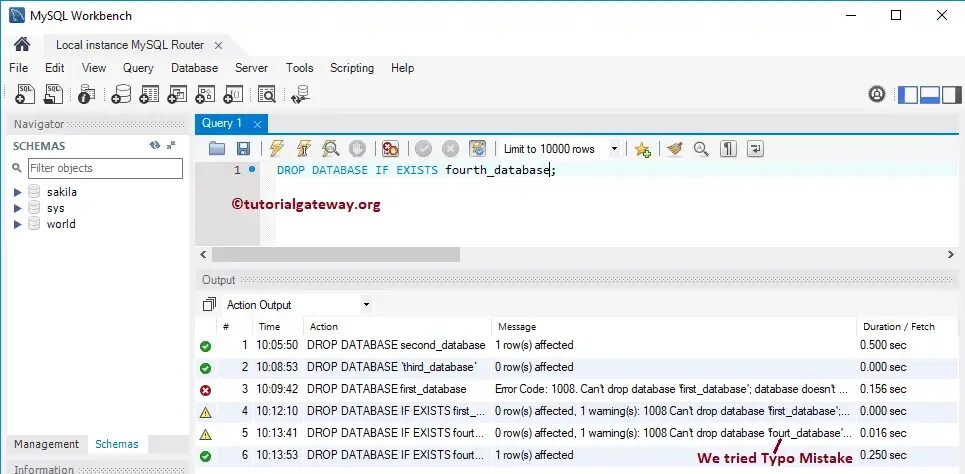965x474 pixels.
Task: Open the Query menu
Action: [138, 68]
